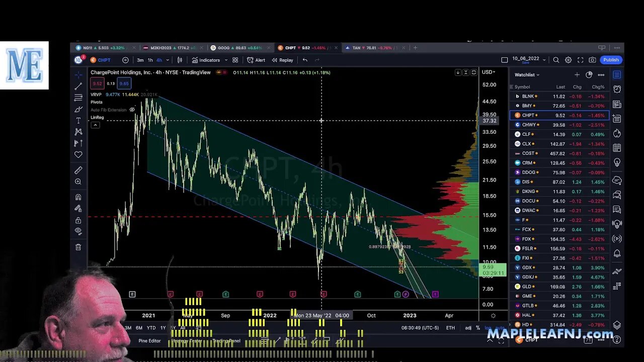Viewport: 644px width, 362px height.
Task: Add chart to favorites with heart icon
Action: [x=78, y=155]
